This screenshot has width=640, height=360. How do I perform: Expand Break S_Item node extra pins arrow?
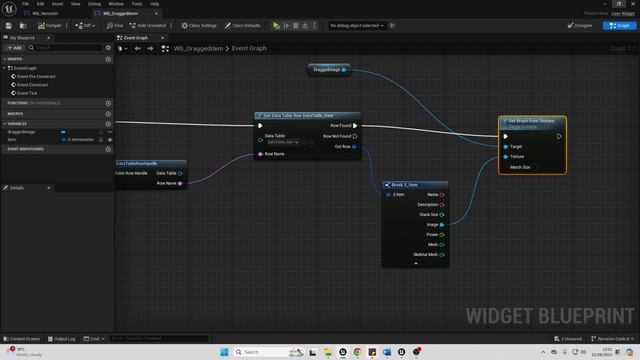point(416,264)
